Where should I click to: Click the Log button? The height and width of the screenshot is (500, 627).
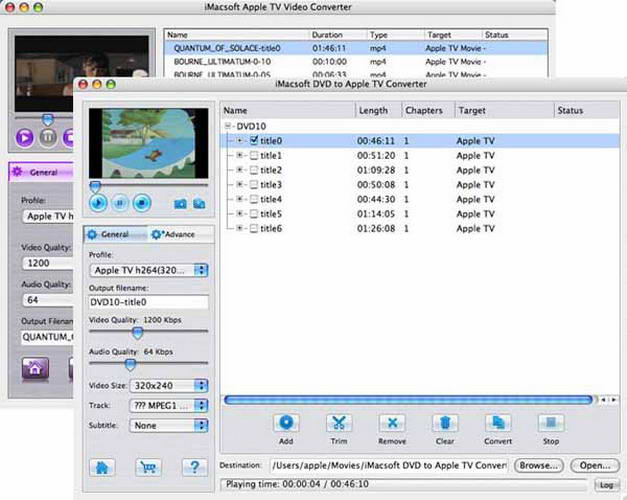(x=607, y=485)
